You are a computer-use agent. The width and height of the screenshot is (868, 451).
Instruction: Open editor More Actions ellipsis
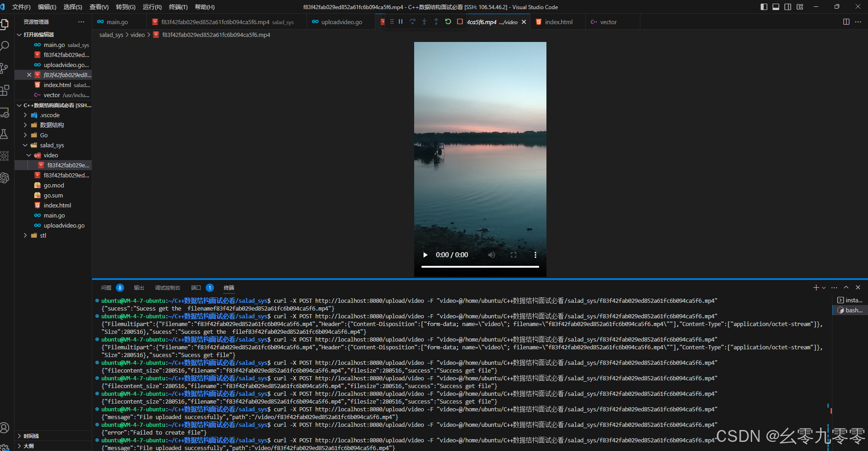858,21
